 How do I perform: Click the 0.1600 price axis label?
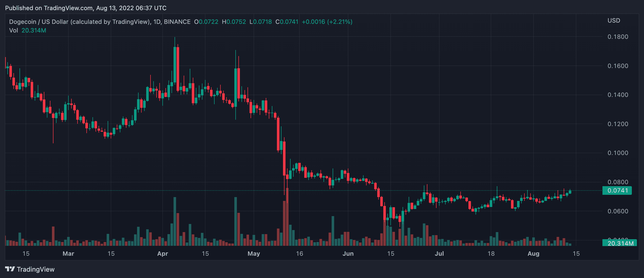pyautogui.click(x=618, y=66)
